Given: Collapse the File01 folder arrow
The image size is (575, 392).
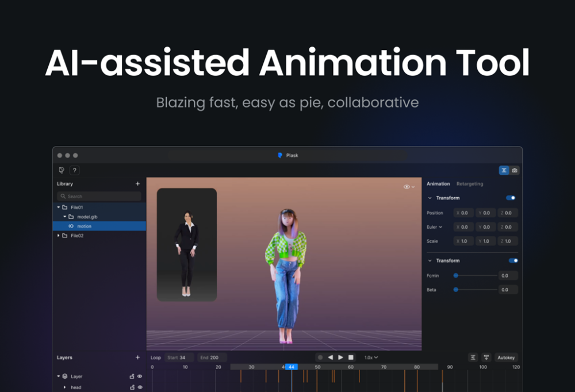Looking at the screenshot, I should tap(58, 207).
